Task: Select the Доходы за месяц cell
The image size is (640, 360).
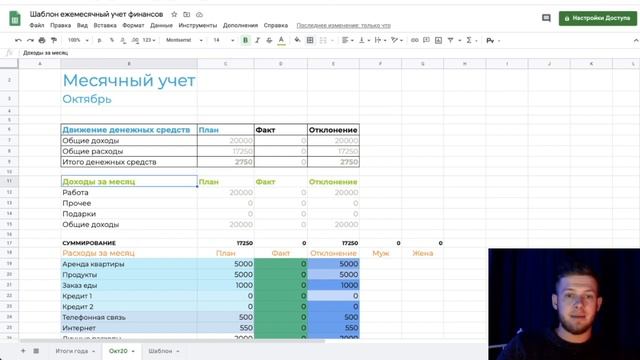Action: click(129, 182)
